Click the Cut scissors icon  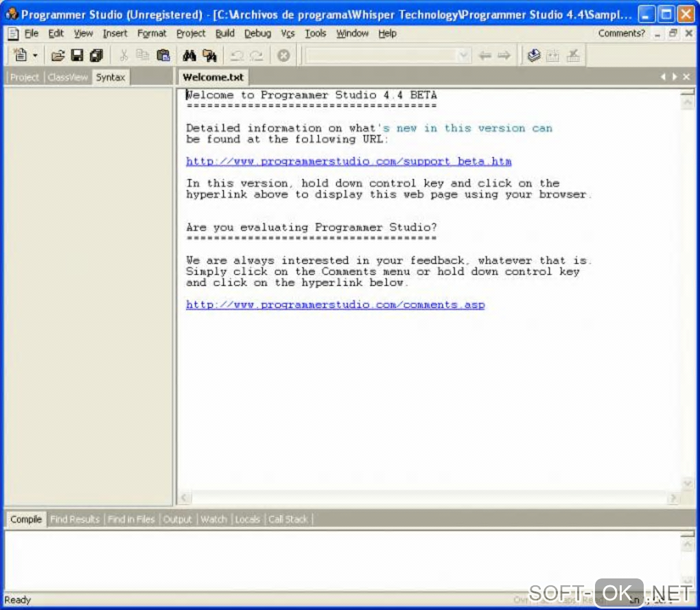(124, 56)
